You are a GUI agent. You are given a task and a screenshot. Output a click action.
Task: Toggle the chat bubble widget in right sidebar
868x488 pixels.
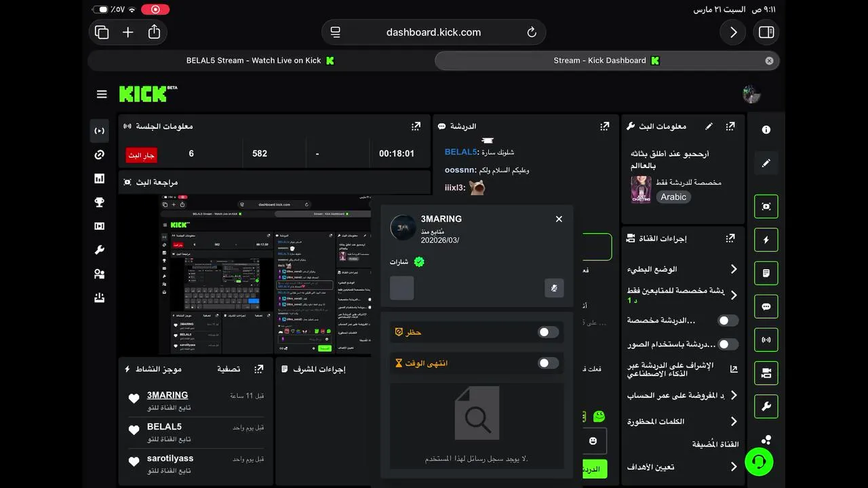pos(766,306)
